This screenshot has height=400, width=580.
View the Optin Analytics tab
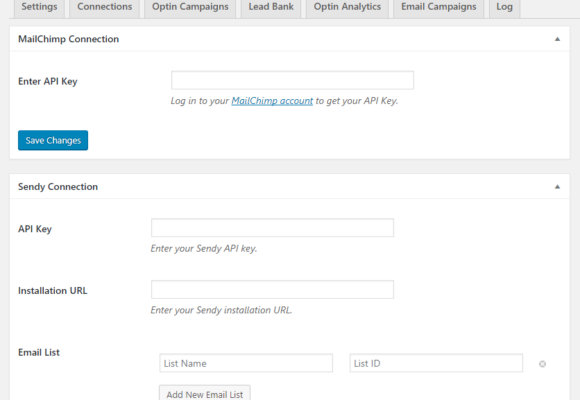click(347, 7)
